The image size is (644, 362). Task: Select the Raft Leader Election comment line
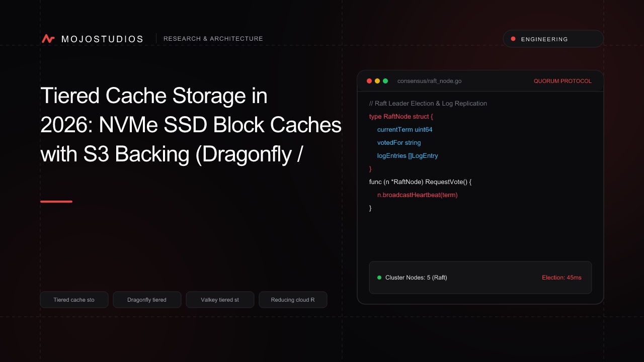(x=428, y=104)
